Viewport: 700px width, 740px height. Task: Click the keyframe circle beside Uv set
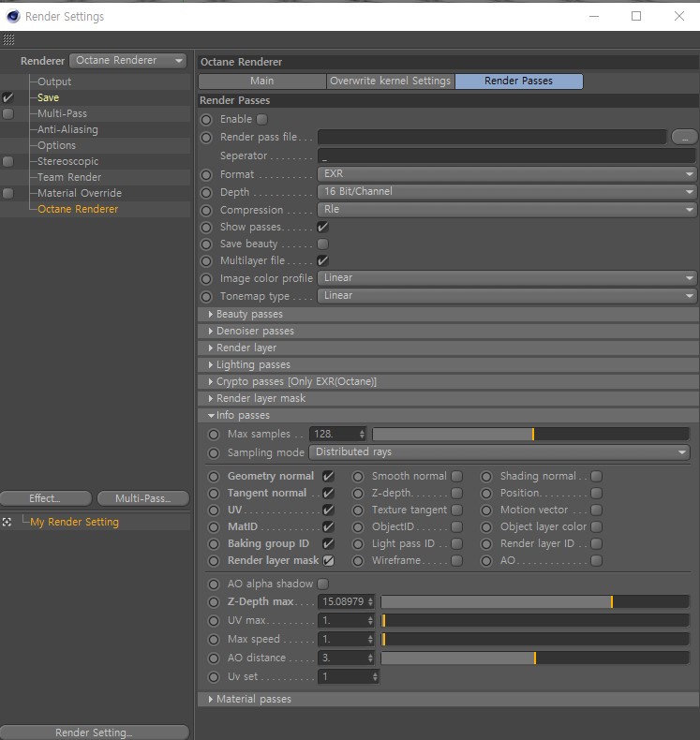[214, 676]
